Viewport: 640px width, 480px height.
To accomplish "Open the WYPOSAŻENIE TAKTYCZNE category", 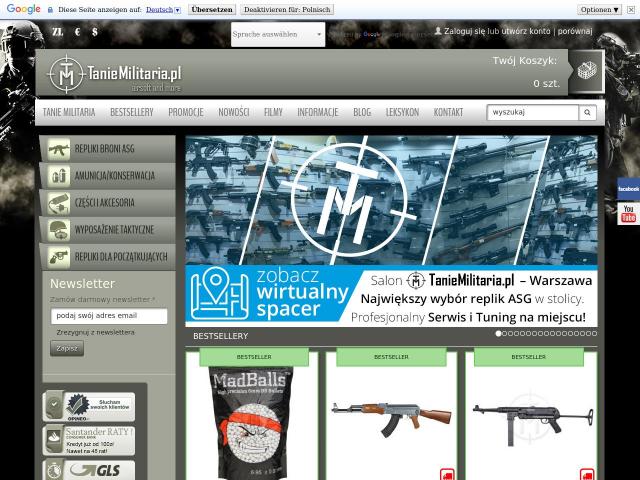I will 107,230.
